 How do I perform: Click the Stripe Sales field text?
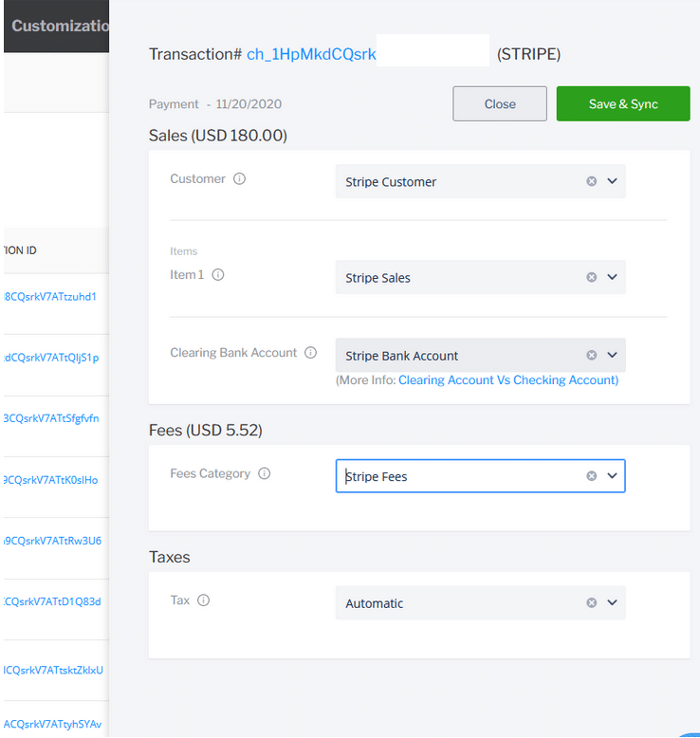(x=378, y=278)
